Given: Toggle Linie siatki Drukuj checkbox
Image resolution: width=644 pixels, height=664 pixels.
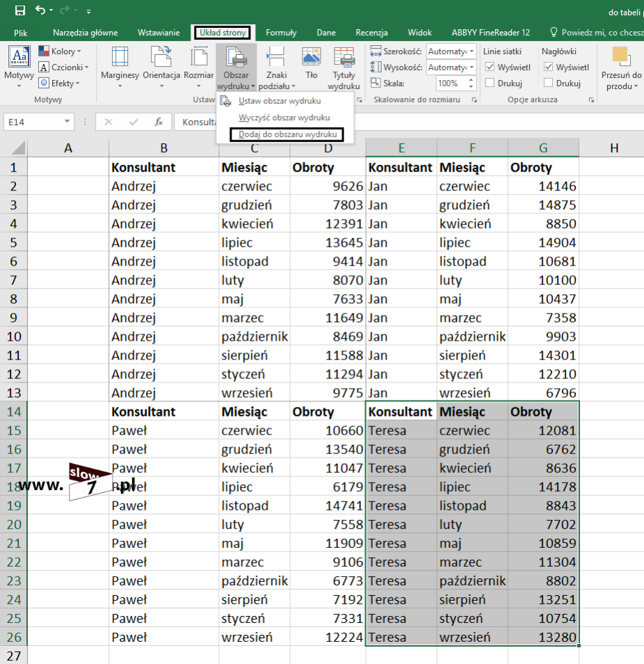Looking at the screenshot, I should tap(490, 83).
